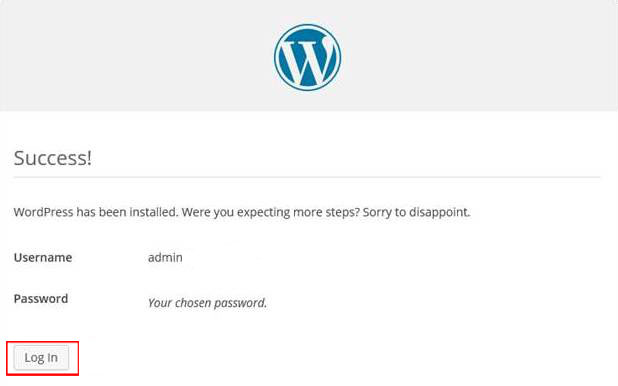Click the Password label

point(41,298)
